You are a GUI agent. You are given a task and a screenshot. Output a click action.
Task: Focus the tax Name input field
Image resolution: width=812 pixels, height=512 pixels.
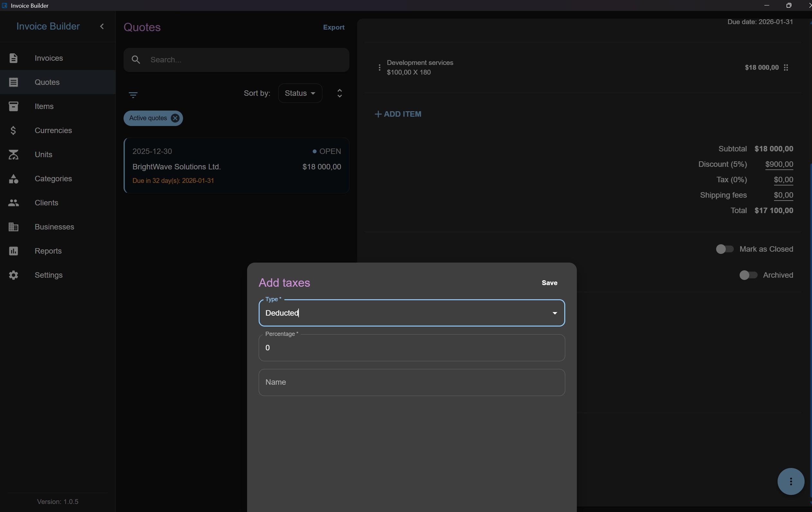pos(411,382)
